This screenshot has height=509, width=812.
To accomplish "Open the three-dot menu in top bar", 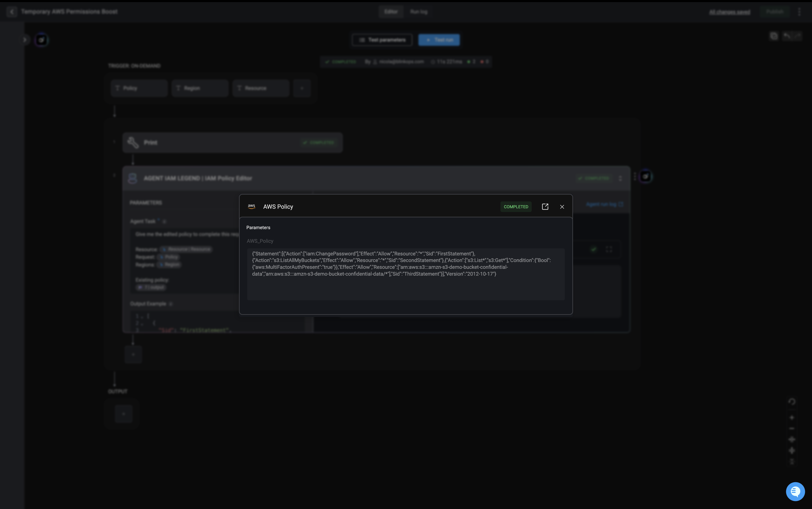I will (x=799, y=12).
